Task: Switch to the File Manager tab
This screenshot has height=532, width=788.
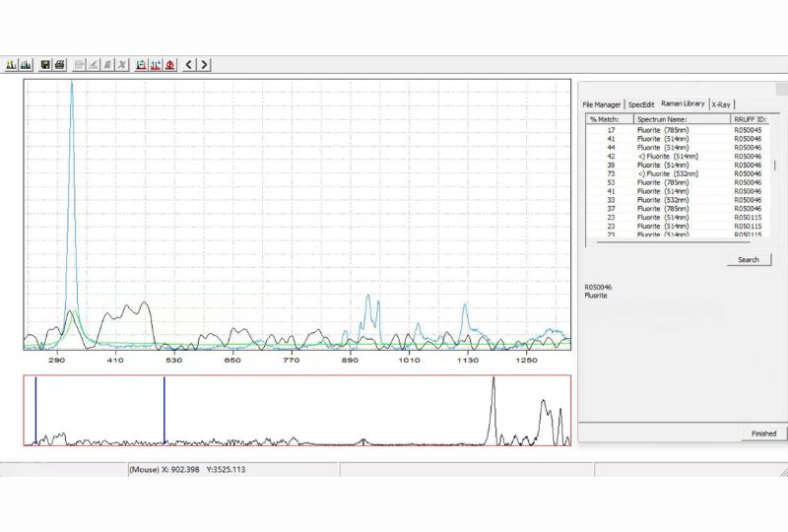Action: click(601, 104)
